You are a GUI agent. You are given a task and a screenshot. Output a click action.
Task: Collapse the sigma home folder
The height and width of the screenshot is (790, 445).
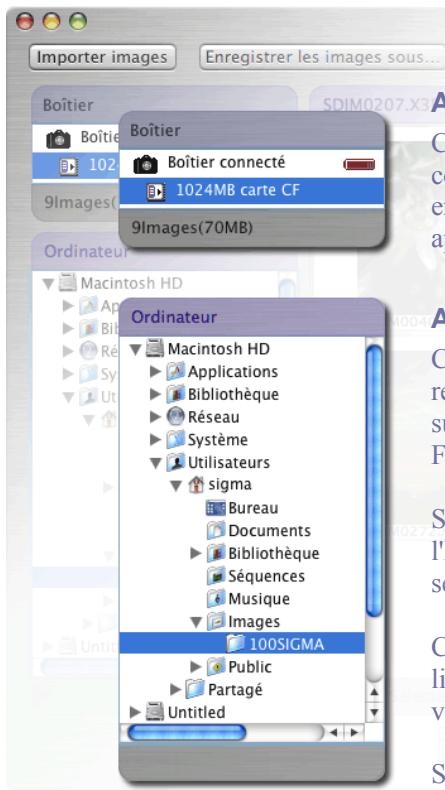click(x=176, y=486)
